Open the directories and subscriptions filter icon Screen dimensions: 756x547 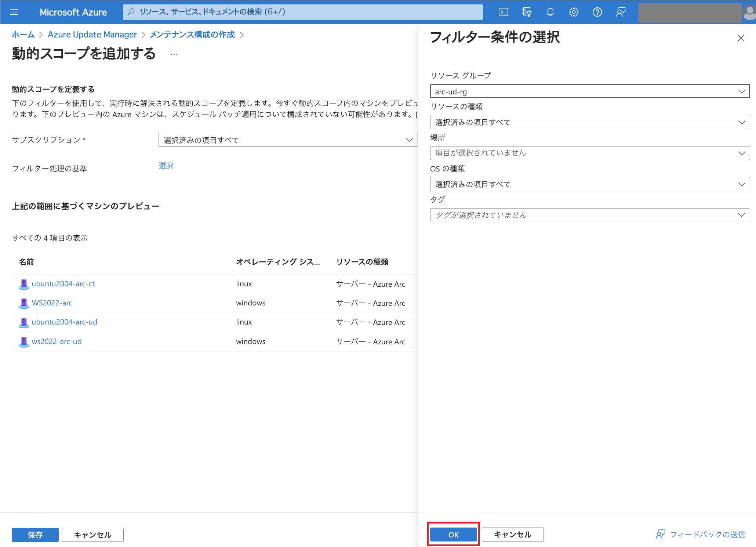(527, 12)
